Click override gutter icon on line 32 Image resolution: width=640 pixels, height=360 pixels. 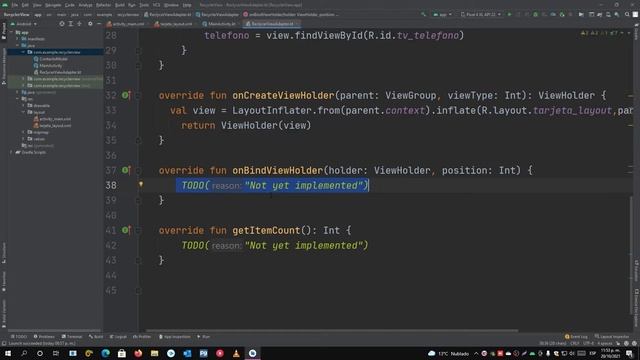tap(126, 95)
